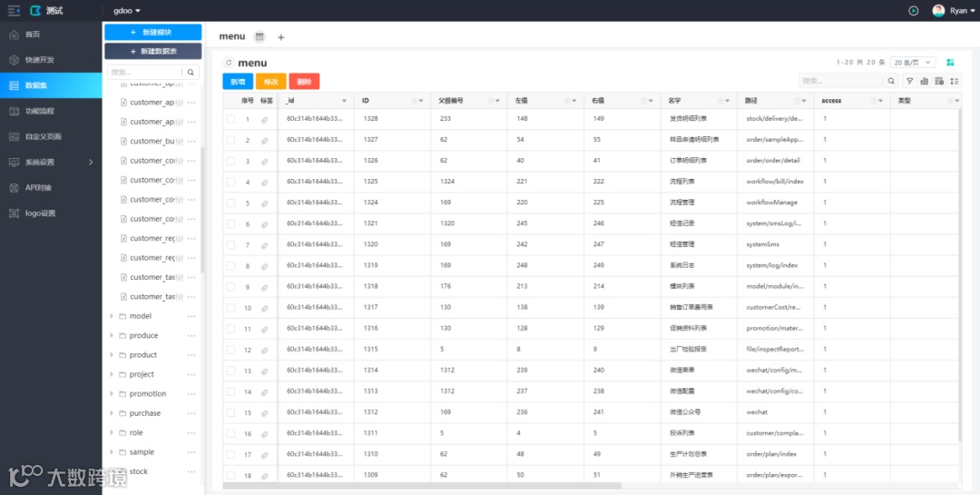Screen dimensions: 980x495
Task: Check the checkbox for row 15
Action: (x=230, y=412)
